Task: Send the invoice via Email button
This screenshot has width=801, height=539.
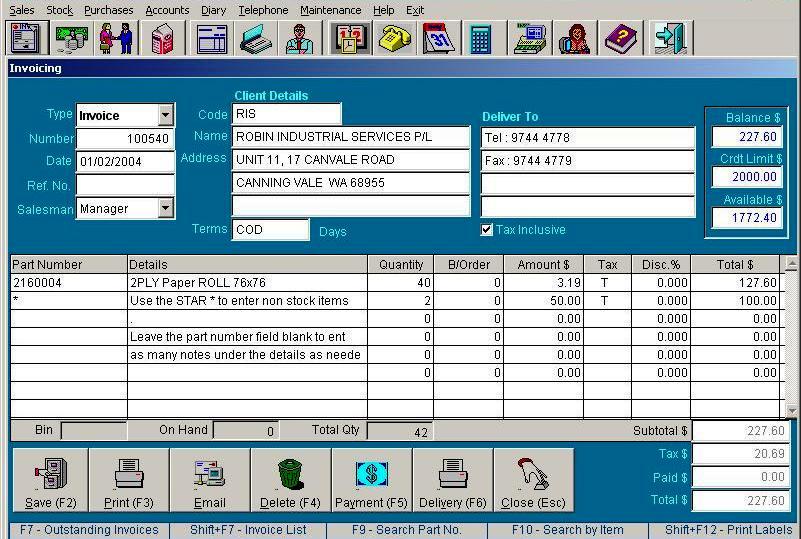Action: coord(209,480)
